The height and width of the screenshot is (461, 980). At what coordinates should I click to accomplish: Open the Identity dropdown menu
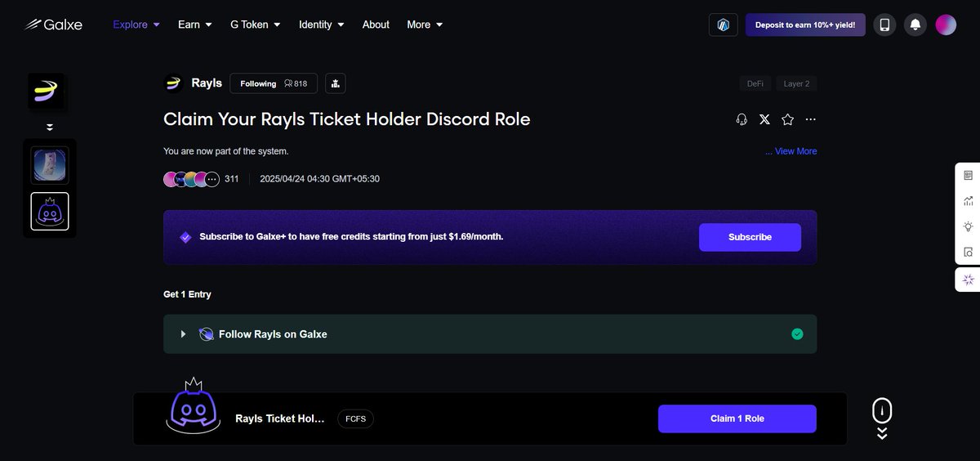pos(322,25)
